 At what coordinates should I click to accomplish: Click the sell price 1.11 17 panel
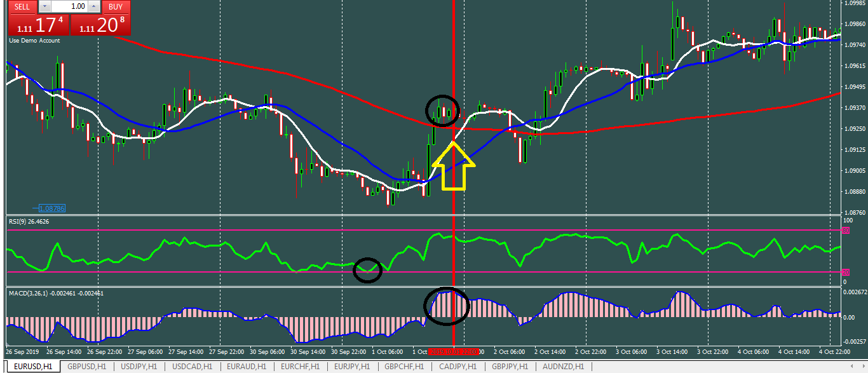pyautogui.click(x=38, y=25)
